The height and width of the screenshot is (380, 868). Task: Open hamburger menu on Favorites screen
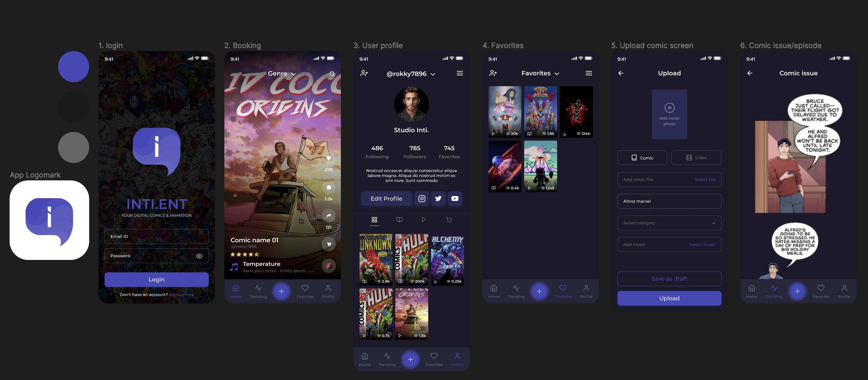pyautogui.click(x=589, y=73)
